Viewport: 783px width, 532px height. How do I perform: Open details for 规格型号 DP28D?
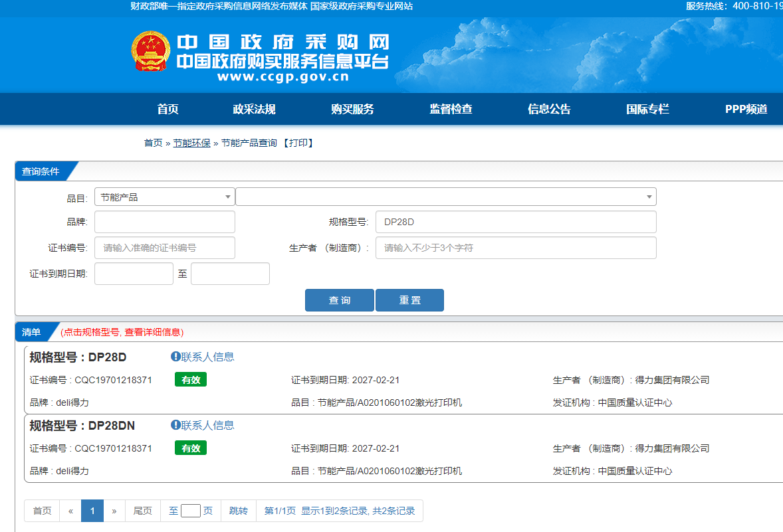[78, 357]
